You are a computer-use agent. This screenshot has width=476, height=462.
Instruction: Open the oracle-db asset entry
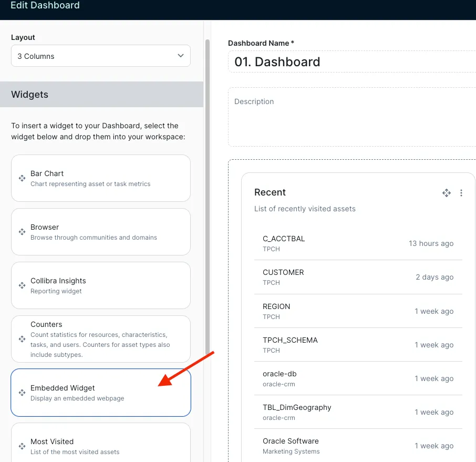tap(280, 374)
